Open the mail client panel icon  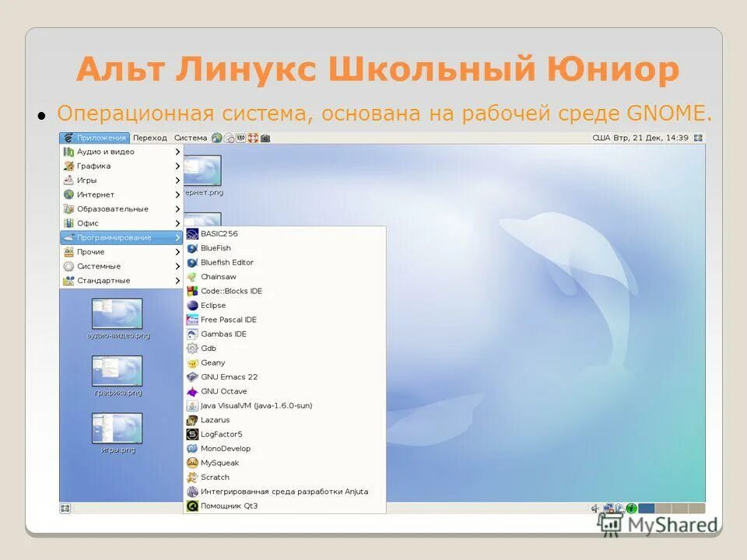[x=229, y=138]
